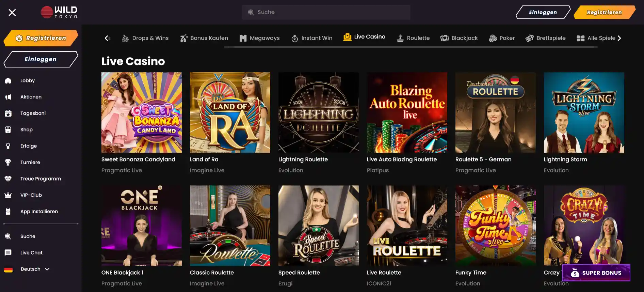644x292 pixels.
Task: Open the Lightning Storm thumbnail
Action: click(x=584, y=112)
